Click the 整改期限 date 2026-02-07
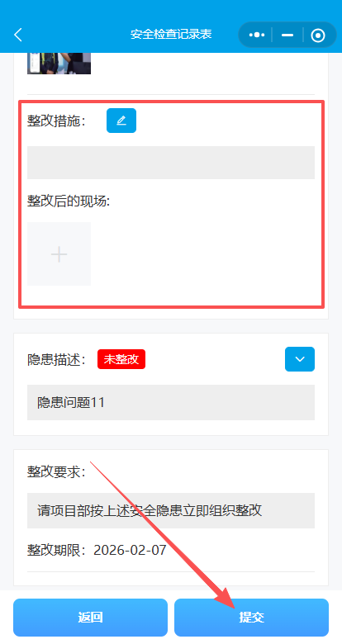Image resolution: width=342 pixels, height=644 pixels. coord(130,550)
